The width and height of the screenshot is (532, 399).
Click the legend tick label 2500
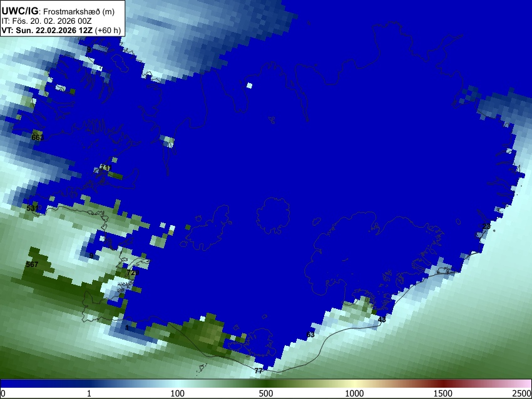coord(523,393)
